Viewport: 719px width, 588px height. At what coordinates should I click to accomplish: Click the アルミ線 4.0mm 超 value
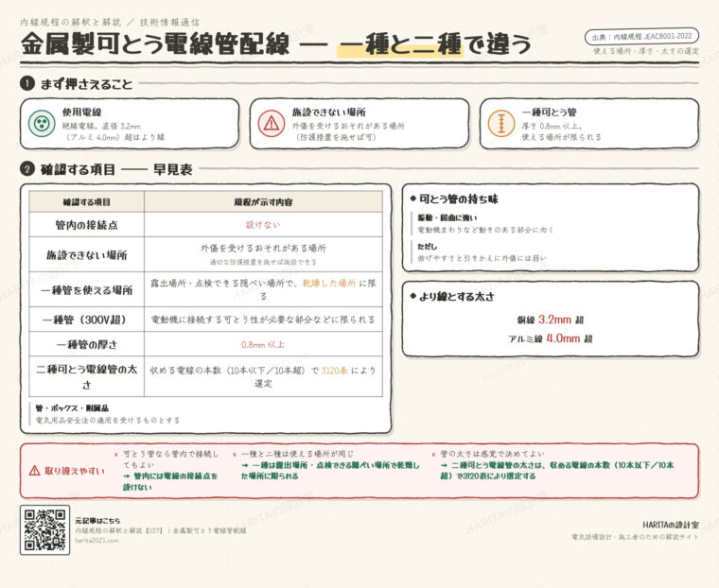pyautogui.click(x=551, y=338)
